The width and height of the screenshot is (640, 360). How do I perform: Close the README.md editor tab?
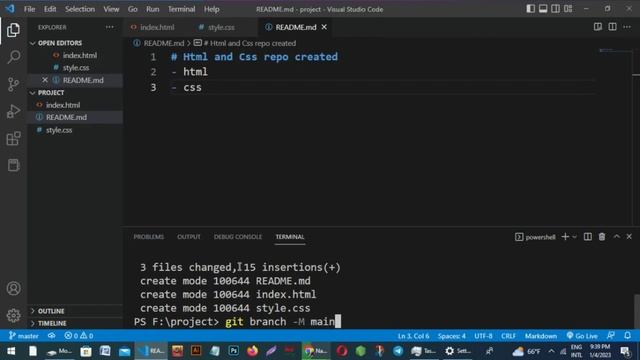(324, 27)
